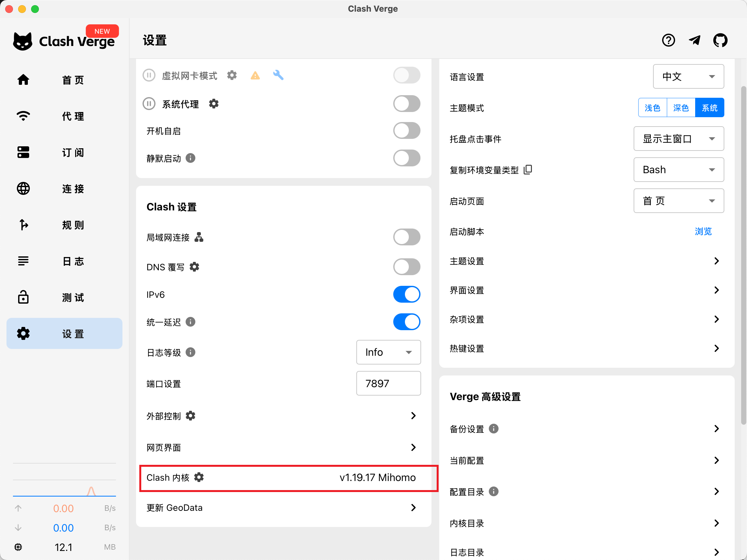Click the home icon in sidebar
Image resolution: width=747 pixels, height=560 pixels.
point(23,80)
